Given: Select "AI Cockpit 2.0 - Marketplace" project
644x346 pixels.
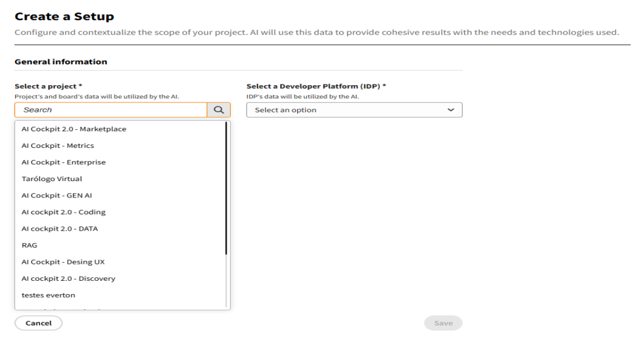Looking at the screenshot, I should click(74, 129).
